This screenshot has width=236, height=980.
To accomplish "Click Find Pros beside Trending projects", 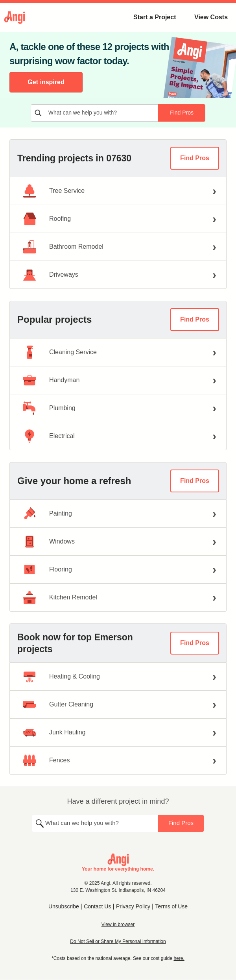I will pos(195,158).
